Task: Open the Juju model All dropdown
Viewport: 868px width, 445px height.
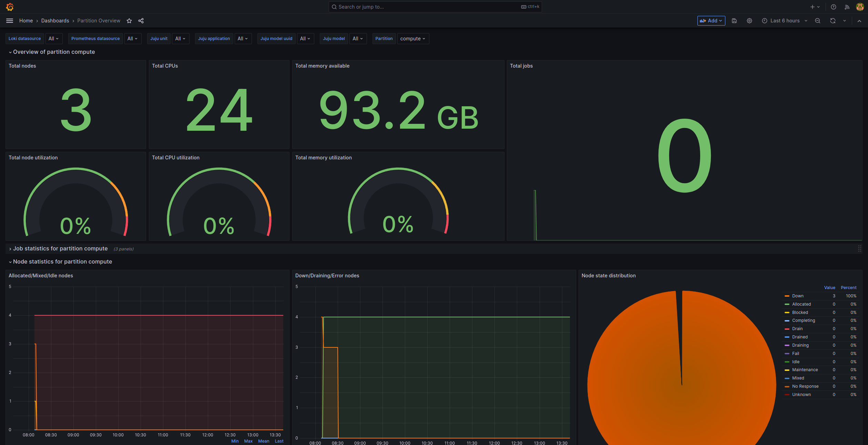Action: pyautogui.click(x=358, y=39)
